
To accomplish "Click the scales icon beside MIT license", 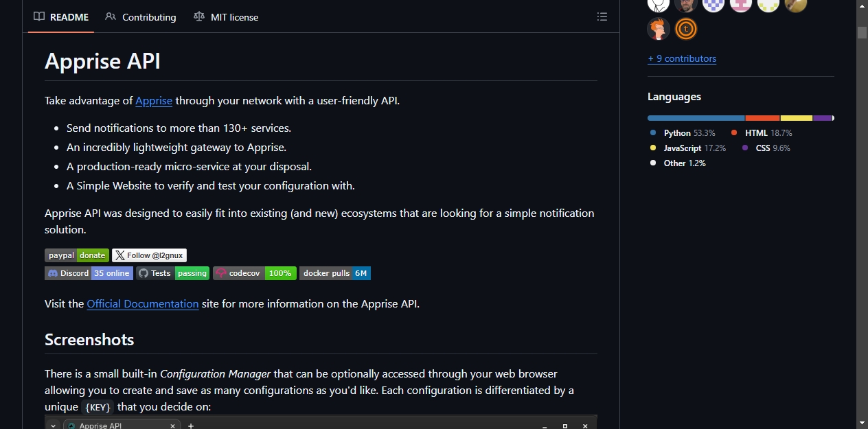I will pyautogui.click(x=199, y=17).
